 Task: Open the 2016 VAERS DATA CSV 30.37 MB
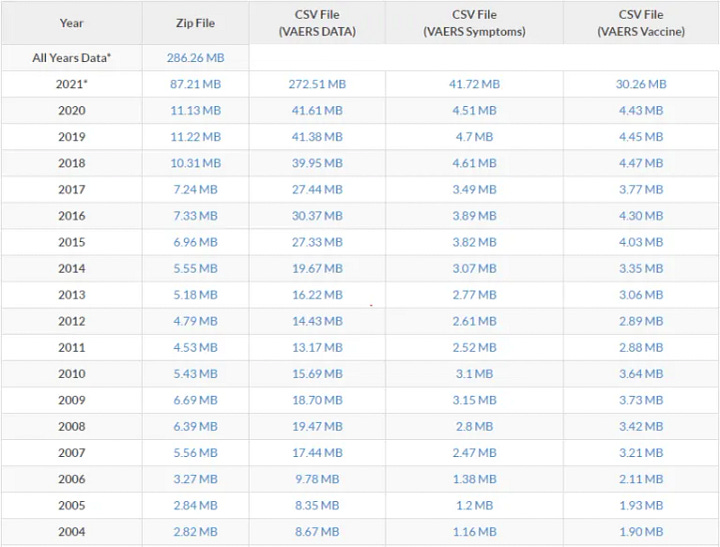click(x=317, y=216)
